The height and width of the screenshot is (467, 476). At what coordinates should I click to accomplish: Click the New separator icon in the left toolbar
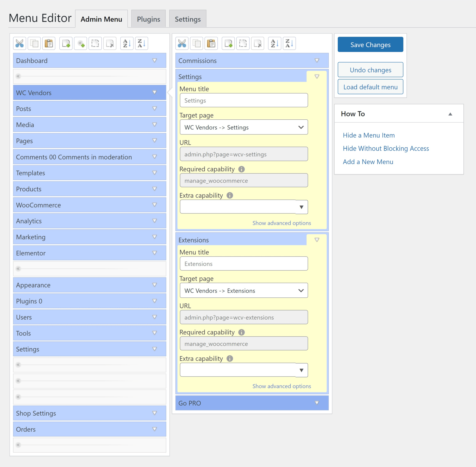[81, 44]
